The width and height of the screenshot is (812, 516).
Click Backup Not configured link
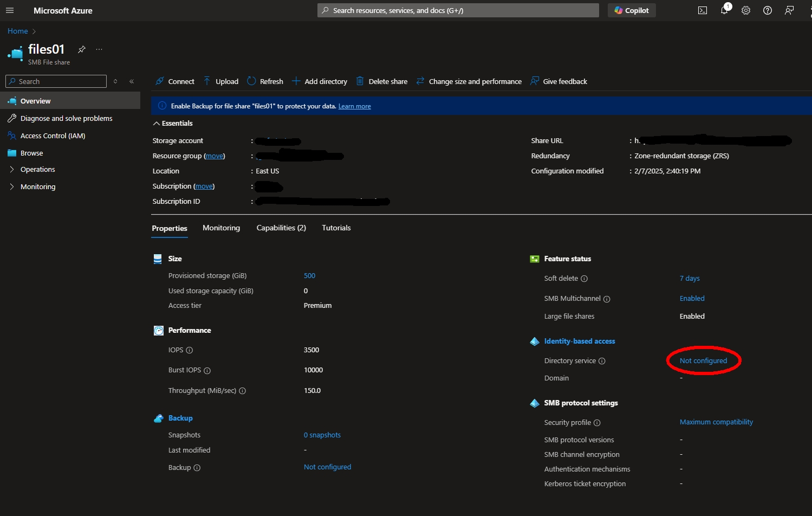point(327,467)
